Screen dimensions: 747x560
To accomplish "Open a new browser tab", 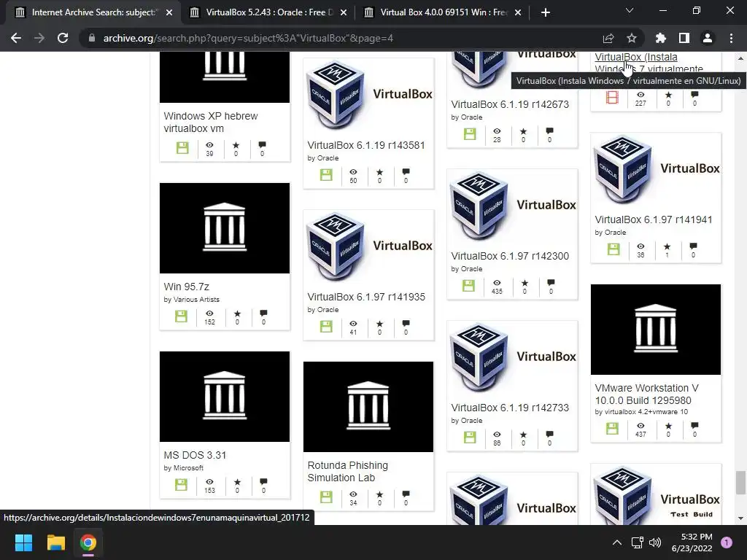I will tap(546, 12).
